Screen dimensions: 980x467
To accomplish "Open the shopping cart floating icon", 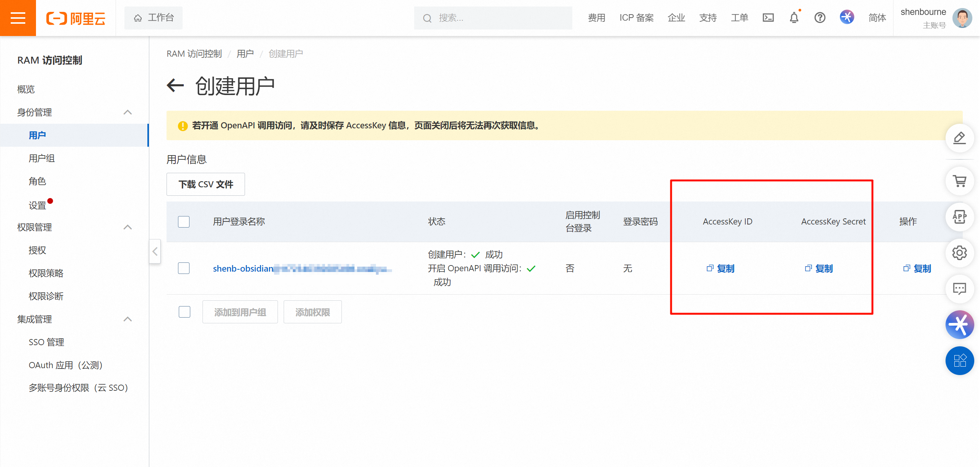I will click(x=959, y=181).
